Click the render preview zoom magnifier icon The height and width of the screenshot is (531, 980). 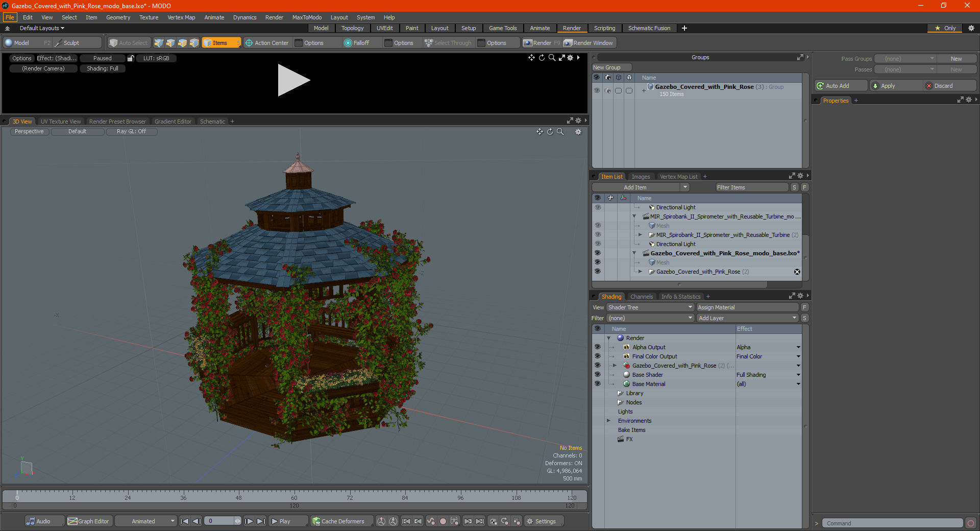click(x=552, y=58)
